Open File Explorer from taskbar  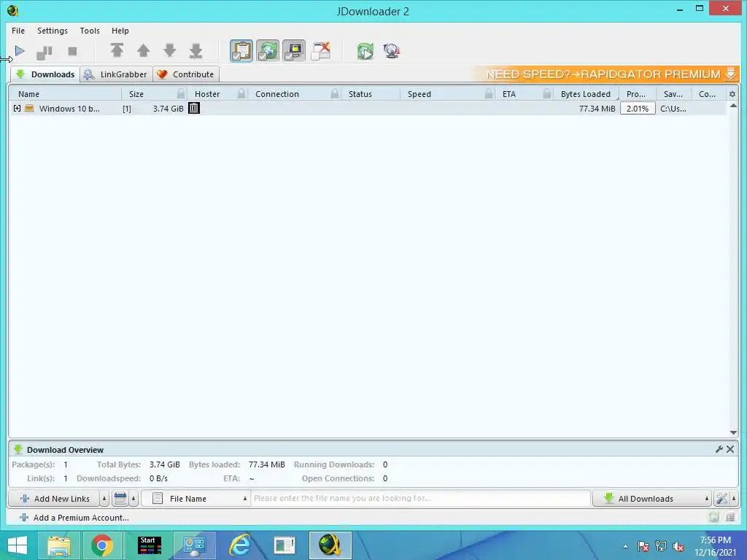point(58,545)
